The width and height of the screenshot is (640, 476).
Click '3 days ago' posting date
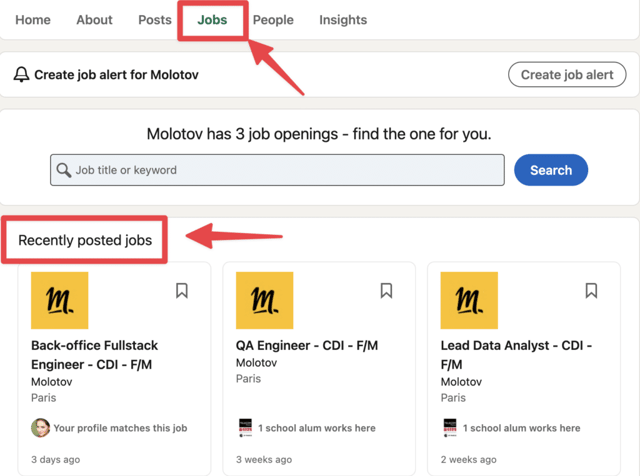click(56, 459)
